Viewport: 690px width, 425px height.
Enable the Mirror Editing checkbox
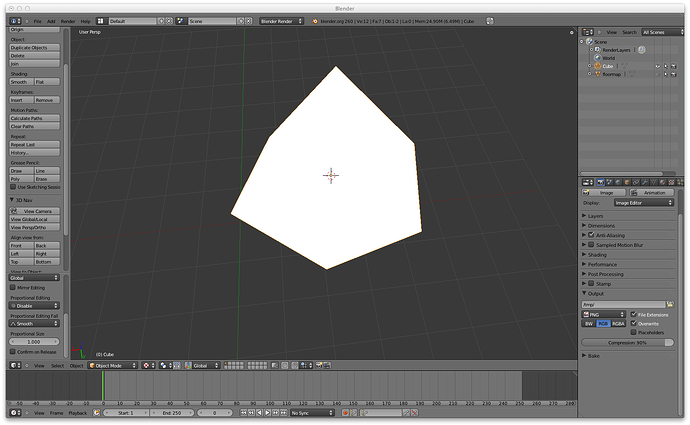coord(13,287)
